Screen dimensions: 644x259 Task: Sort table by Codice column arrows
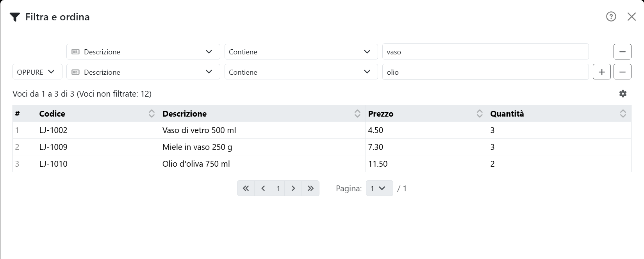point(152,113)
